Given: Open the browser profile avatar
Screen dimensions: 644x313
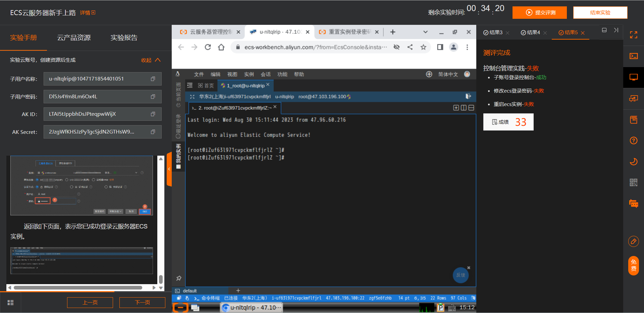Looking at the screenshot, I should 453,47.
